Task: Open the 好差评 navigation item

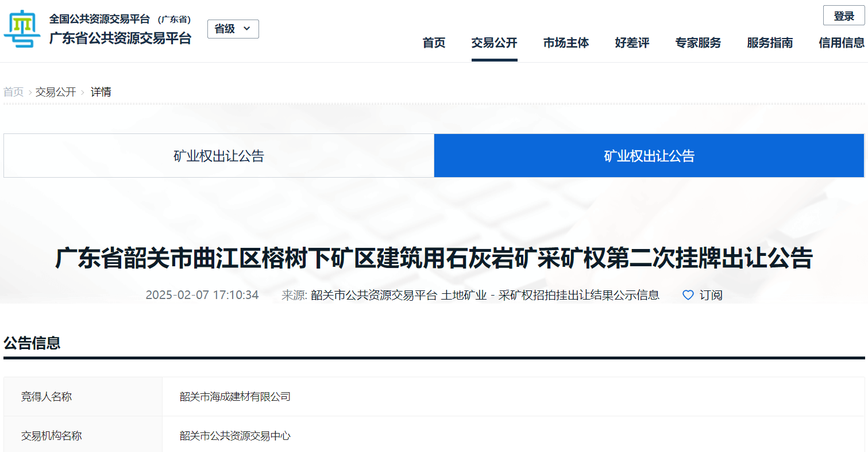Action: (632, 43)
